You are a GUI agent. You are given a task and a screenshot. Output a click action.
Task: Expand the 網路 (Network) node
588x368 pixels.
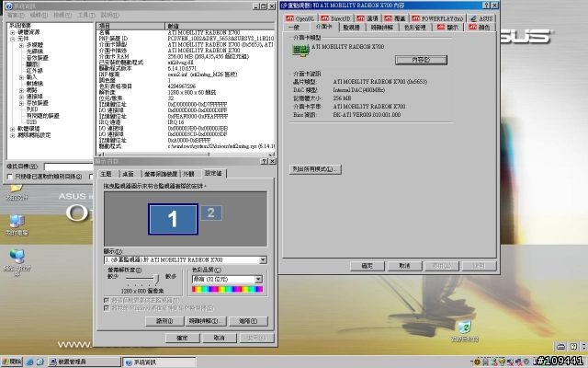pyautogui.click(x=21, y=90)
